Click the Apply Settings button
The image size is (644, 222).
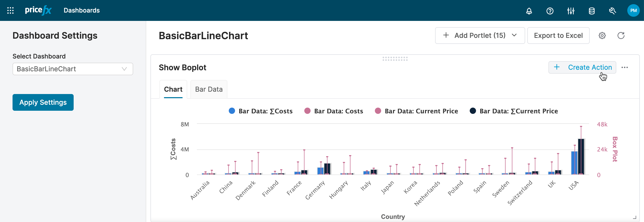point(43,102)
